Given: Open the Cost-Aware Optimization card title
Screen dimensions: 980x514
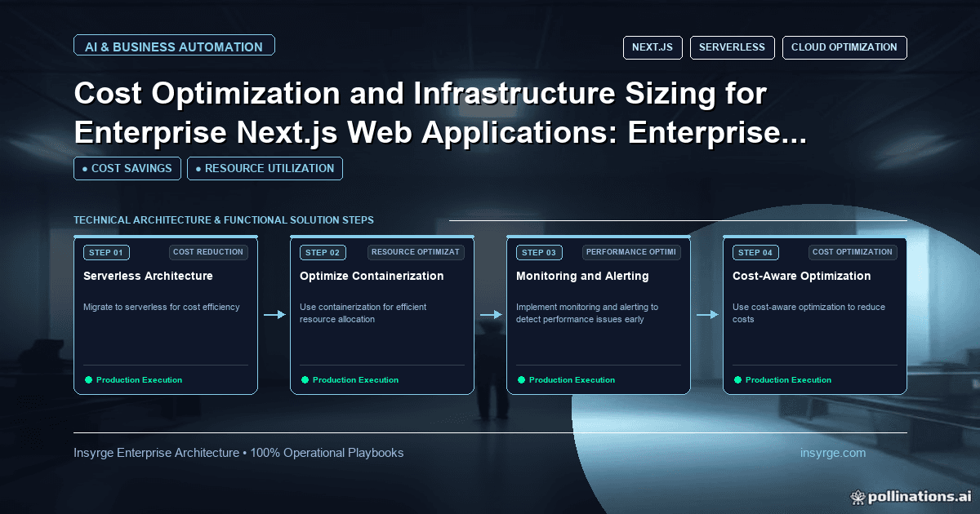Looking at the screenshot, I should pos(801,276).
